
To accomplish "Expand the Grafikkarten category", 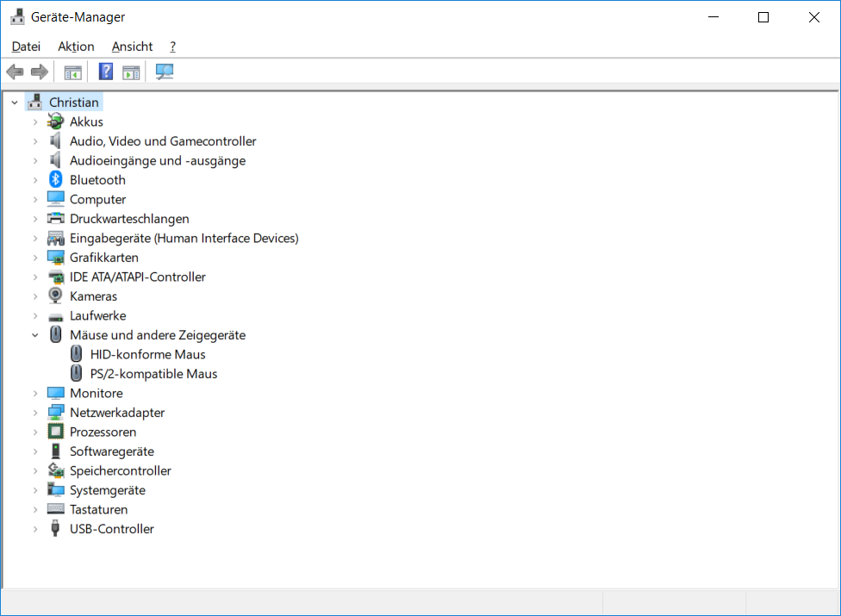I will pos(35,258).
